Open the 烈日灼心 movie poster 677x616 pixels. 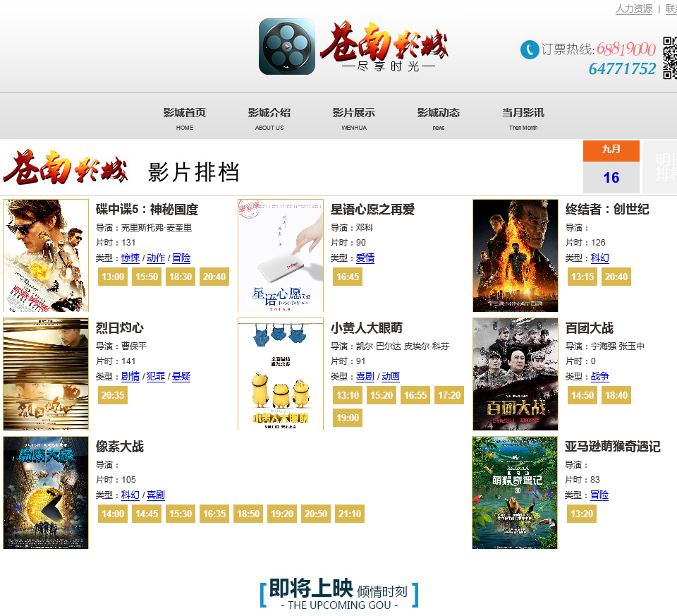[46, 374]
